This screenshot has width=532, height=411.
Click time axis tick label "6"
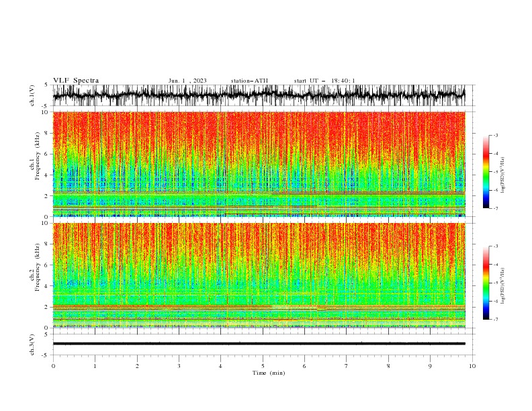click(x=304, y=366)
